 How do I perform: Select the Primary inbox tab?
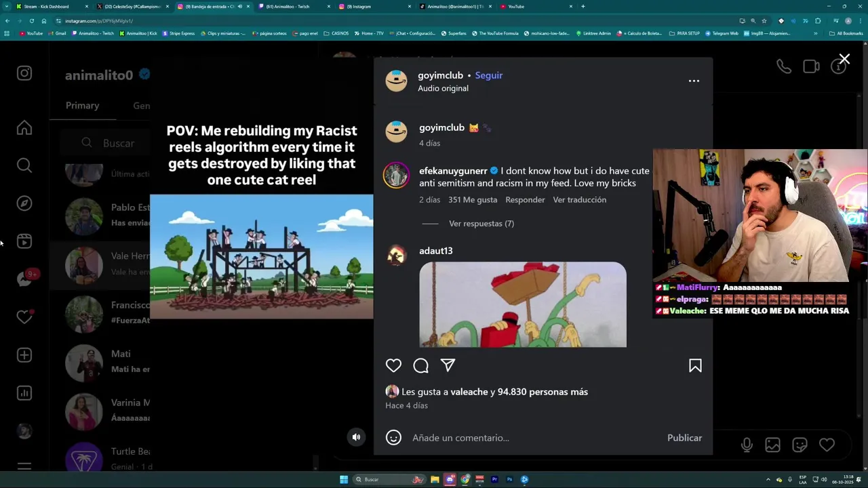pyautogui.click(x=82, y=105)
